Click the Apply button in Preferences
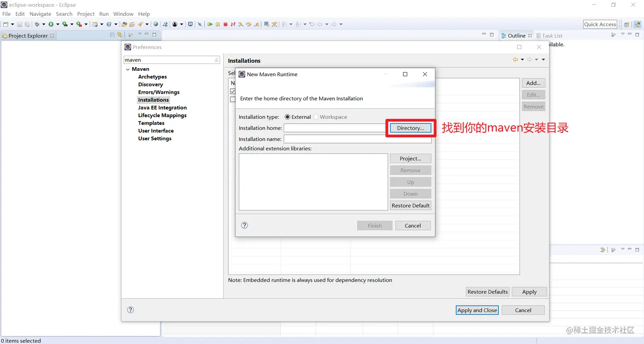Screen dimensions: 644x344 [x=529, y=292]
